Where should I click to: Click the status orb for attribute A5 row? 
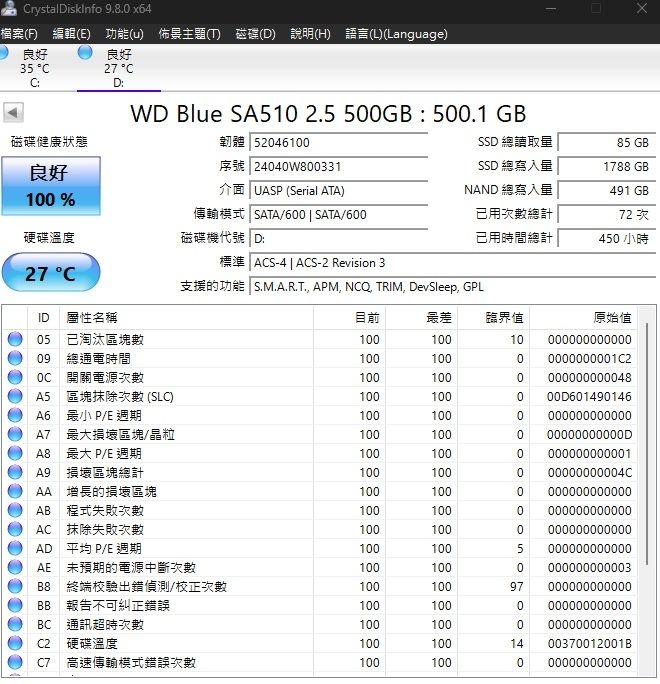tap(15, 397)
